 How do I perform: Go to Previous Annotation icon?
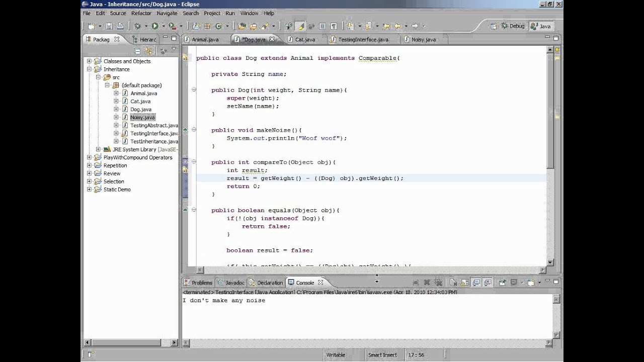(x=367, y=26)
